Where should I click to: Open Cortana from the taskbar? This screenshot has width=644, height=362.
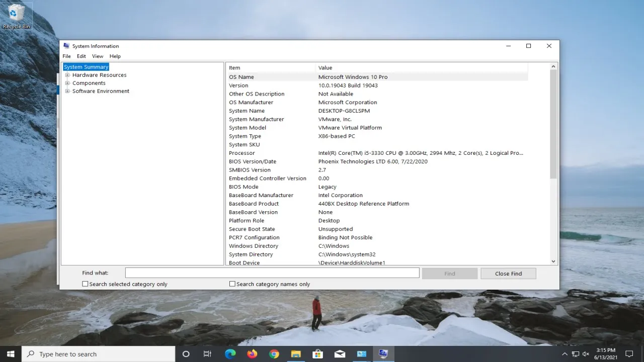coord(186,354)
